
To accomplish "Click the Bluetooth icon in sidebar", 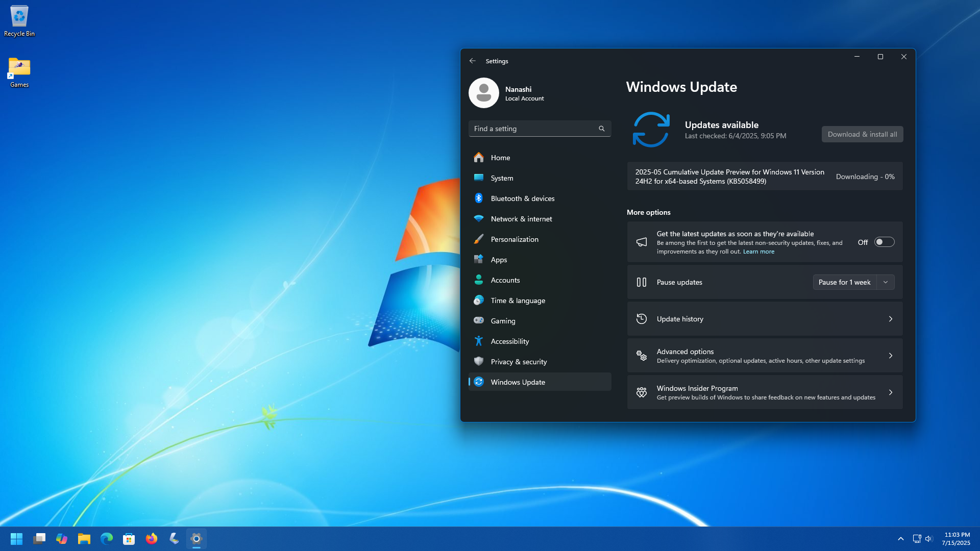I will [478, 198].
